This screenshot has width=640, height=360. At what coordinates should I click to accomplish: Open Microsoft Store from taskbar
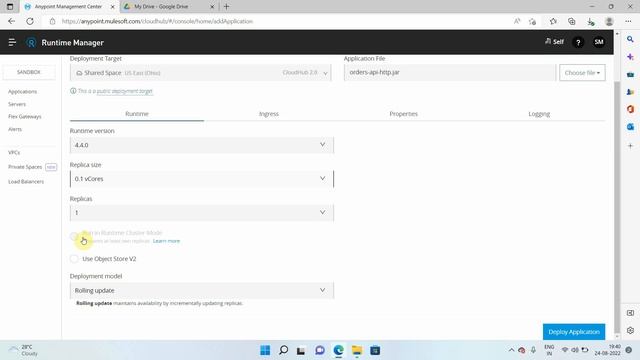click(375, 350)
